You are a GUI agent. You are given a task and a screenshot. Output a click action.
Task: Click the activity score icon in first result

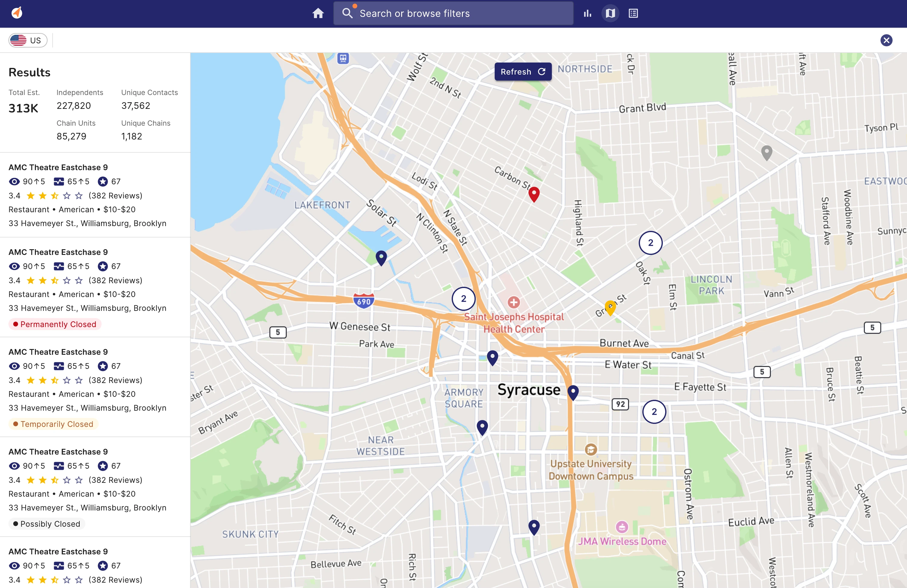[x=59, y=182]
